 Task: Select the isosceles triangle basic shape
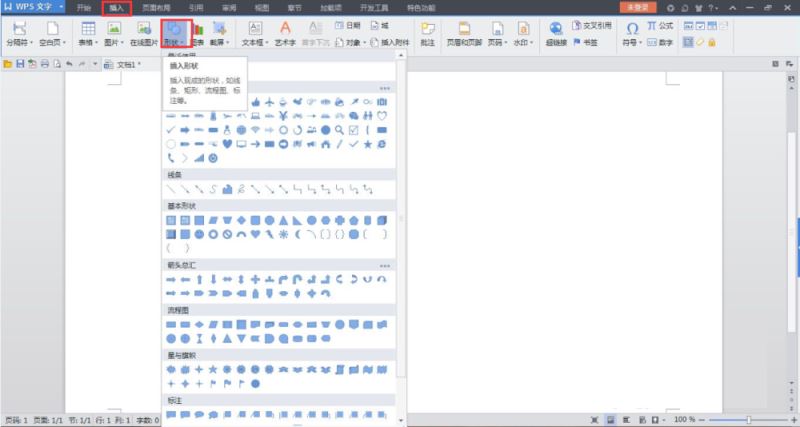[284, 220]
